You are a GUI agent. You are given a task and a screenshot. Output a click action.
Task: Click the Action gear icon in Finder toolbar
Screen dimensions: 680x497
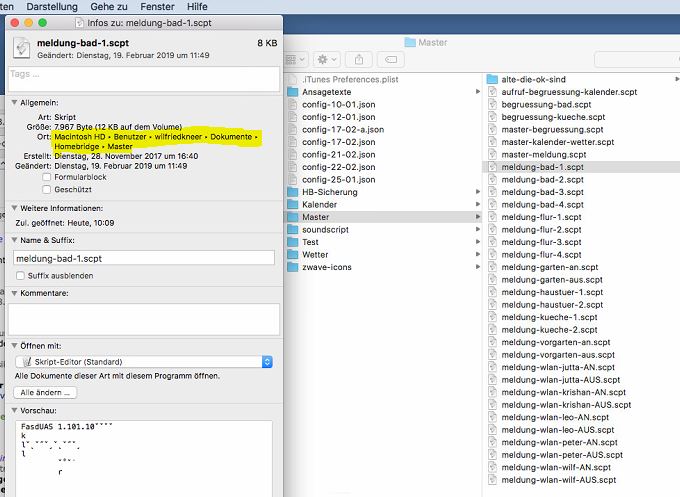328,61
